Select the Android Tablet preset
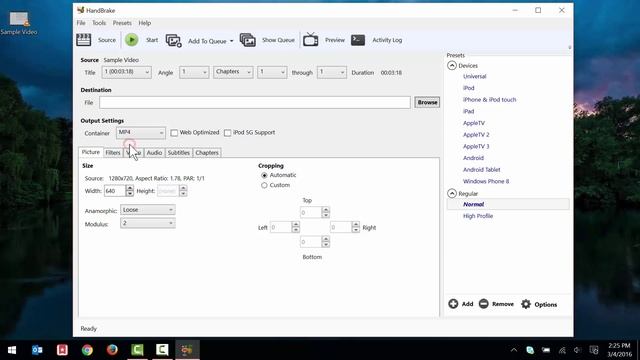The height and width of the screenshot is (360, 640). coord(482,169)
